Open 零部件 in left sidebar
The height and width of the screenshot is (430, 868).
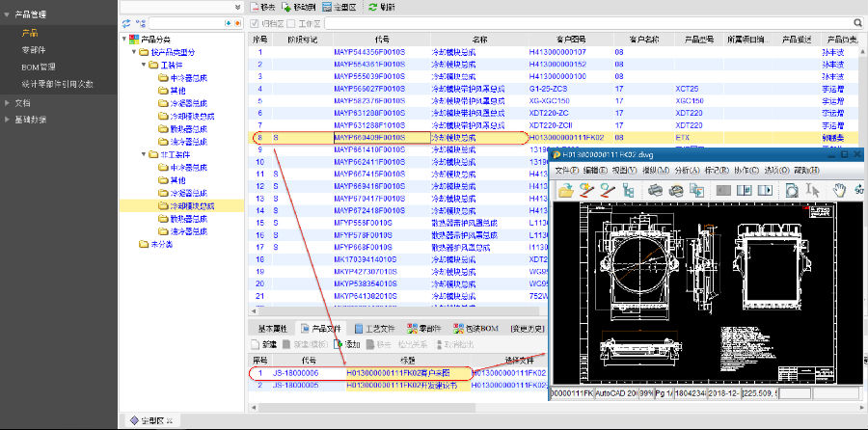34,50
